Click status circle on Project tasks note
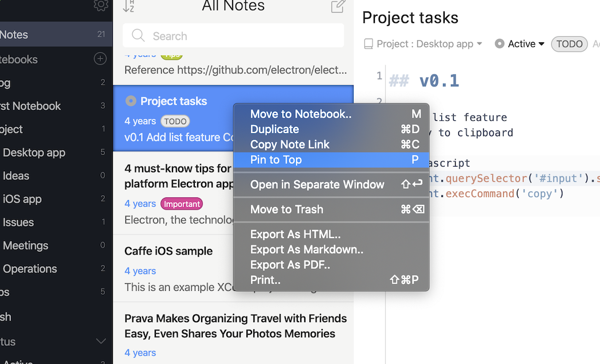Viewport: 600px width, 364px height. (131, 101)
